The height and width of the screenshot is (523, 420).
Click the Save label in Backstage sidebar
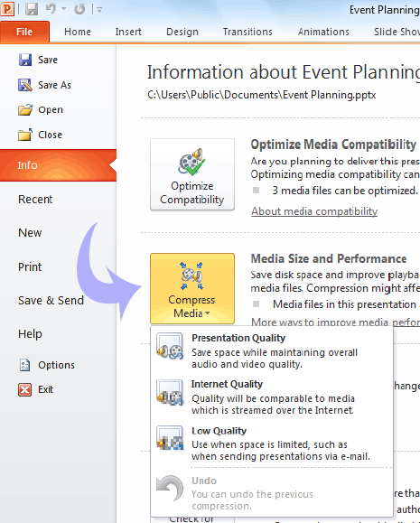point(48,60)
